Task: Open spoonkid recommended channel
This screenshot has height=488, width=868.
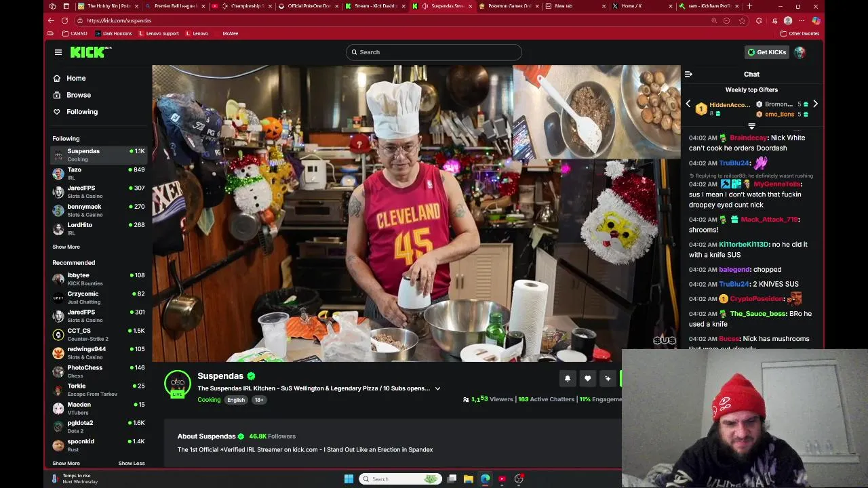Action: [x=99, y=445]
